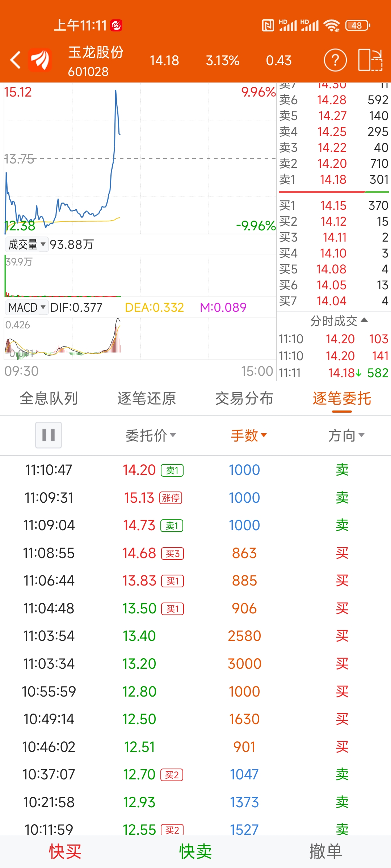Filter by 方向 column
The image size is (391, 868).
[346, 435]
